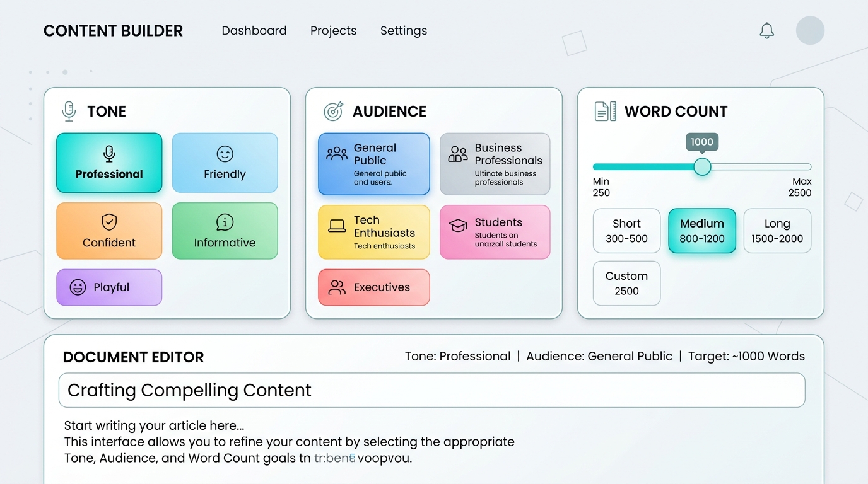Click the shield check icon in Confident card
Screen dimensions: 868x484
[109, 222]
